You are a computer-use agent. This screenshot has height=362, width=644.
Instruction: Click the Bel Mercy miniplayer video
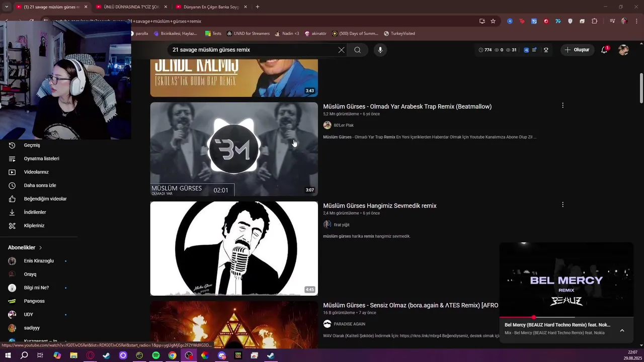click(x=567, y=280)
